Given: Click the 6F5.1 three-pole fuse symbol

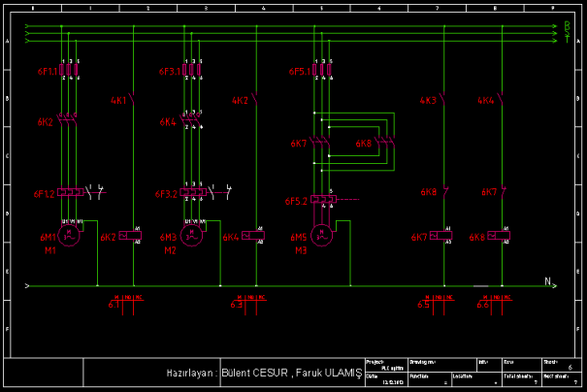Looking at the screenshot, I should [321, 70].
